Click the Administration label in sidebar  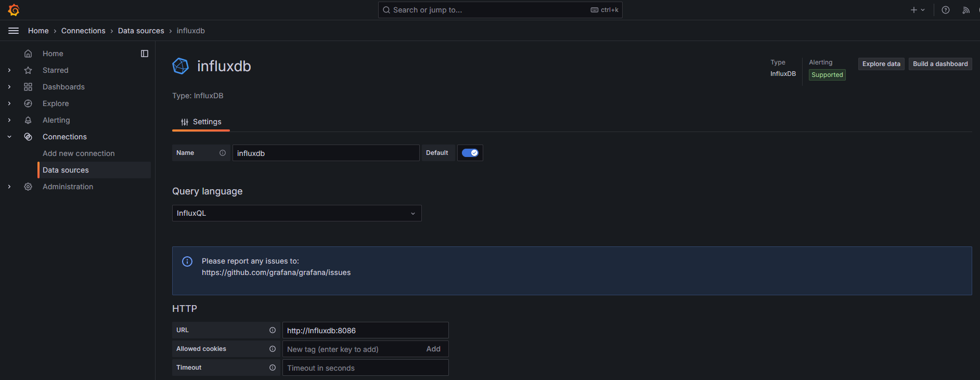click(68, 187)
